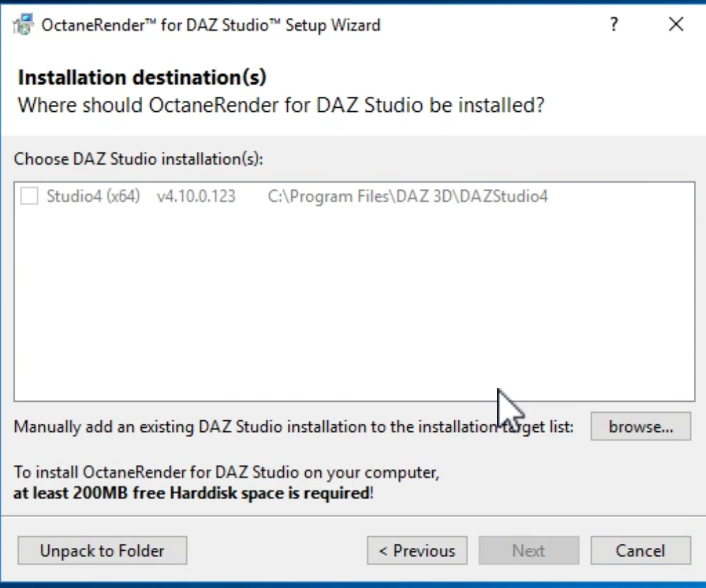Click version number v4.10.0.123 in list
This screenshot has height=588, width=706.
click(x=196, y=196)
